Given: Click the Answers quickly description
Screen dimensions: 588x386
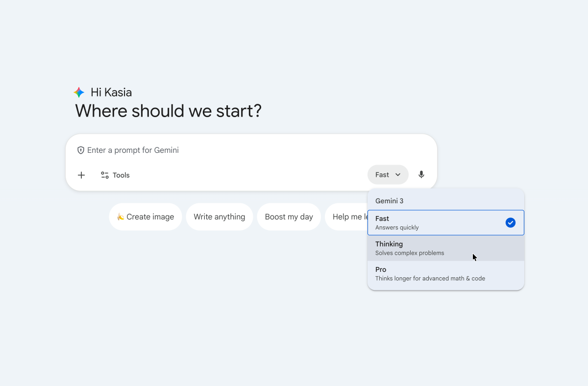Looking at the screenshot, I should (x=397, y=228).
